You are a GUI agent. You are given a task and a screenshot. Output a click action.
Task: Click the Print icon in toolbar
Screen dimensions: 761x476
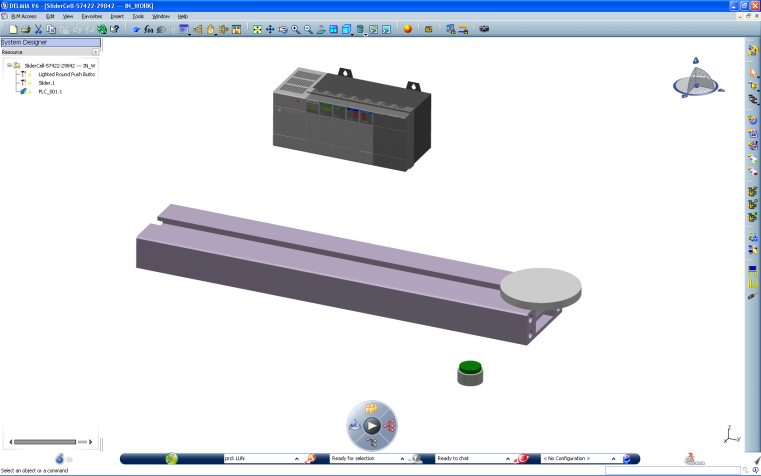pos(25,30)
